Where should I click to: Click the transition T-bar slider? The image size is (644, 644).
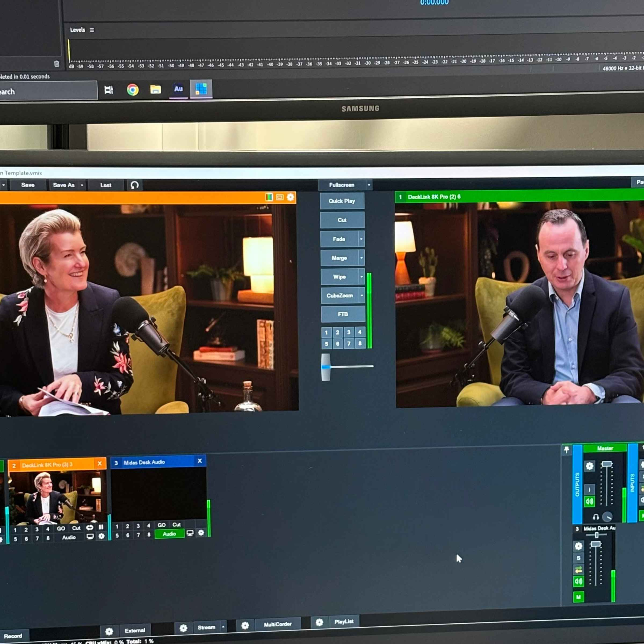(326, 367)
